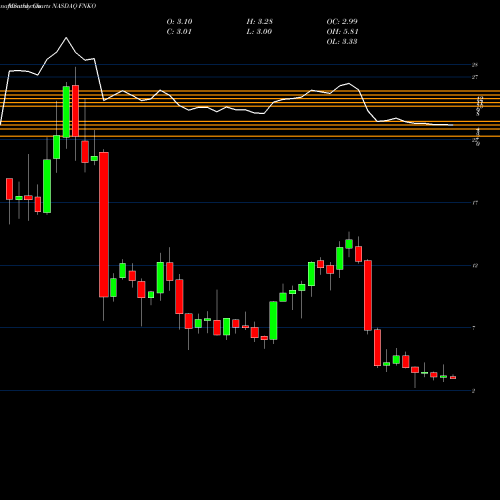The height and width of the screenshot is (500, 500).
Task: Click the 27 price axis label
Action: 475,77
